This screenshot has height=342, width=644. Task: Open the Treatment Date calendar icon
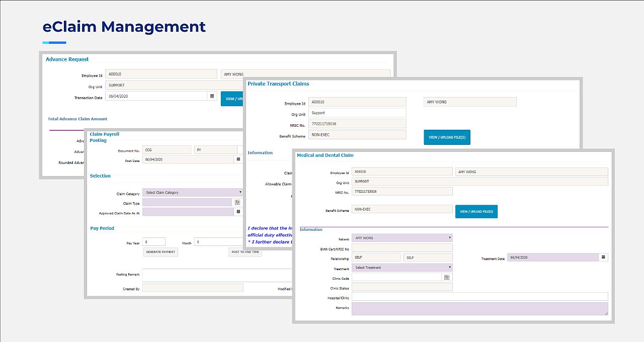coord(603,257)
